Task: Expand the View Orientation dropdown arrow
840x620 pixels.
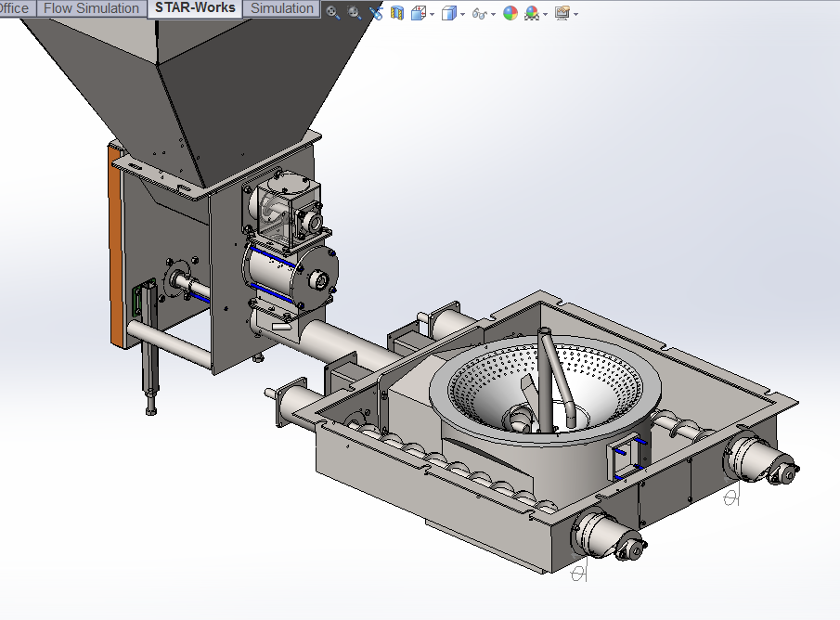Action: click(432, 14)
